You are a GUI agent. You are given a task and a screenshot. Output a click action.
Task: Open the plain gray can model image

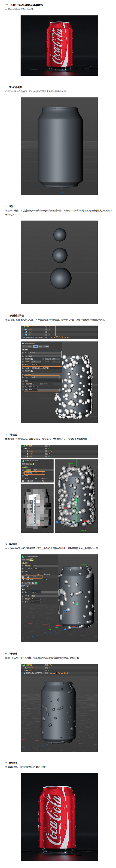[59, 146]
